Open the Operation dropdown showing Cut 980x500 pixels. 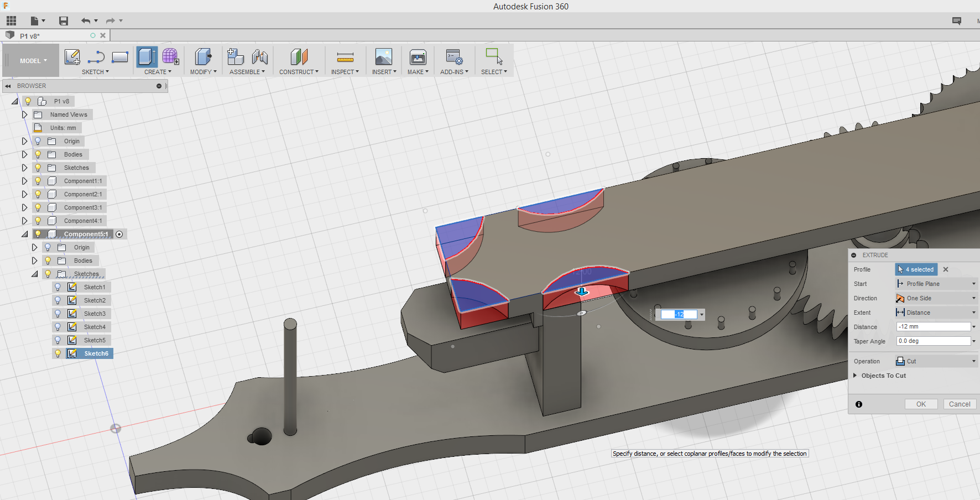936,361
